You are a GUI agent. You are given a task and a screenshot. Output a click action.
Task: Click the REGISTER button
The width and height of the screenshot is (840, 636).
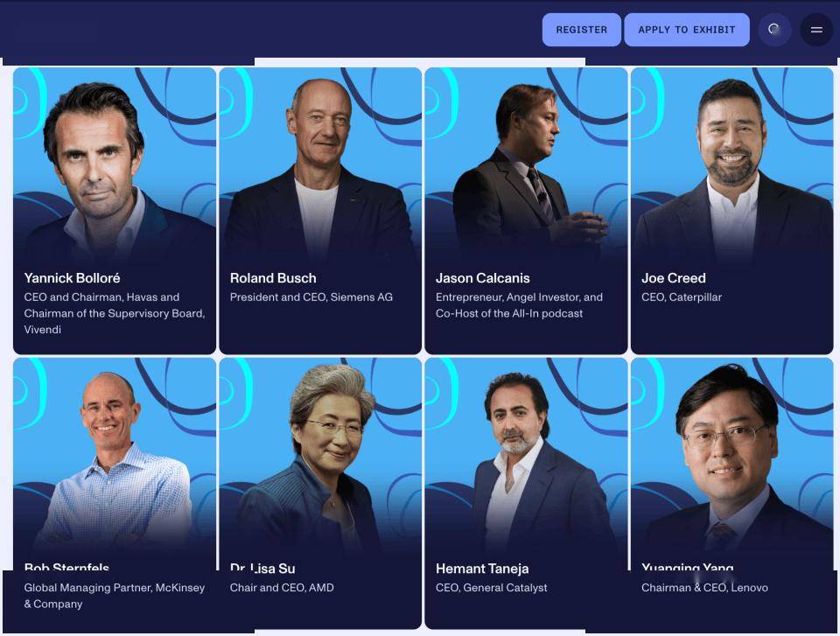[x=581, y=30]
